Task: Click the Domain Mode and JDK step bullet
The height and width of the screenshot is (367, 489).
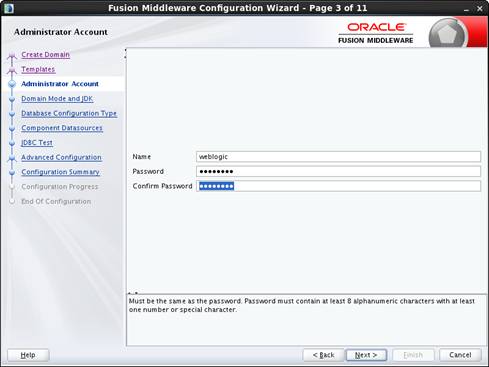Action: (12, 99)
